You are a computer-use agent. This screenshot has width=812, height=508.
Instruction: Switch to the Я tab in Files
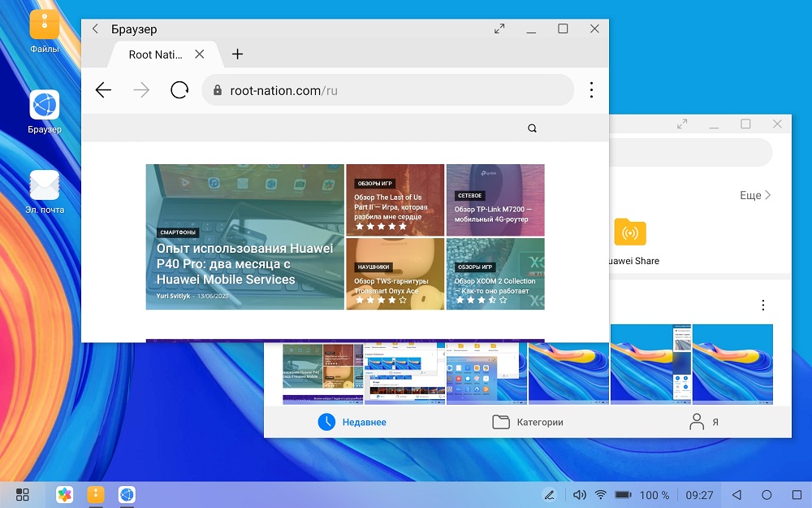pos(704,422)
